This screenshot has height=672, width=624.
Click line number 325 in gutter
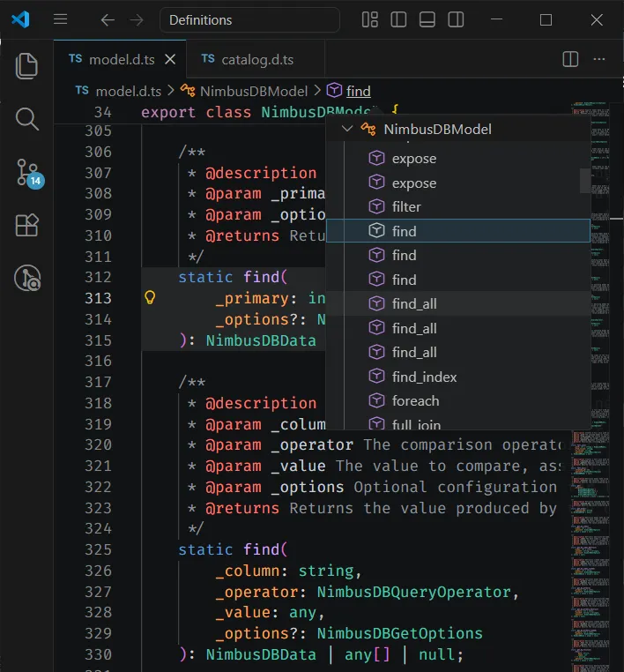(x=98, y=549)
